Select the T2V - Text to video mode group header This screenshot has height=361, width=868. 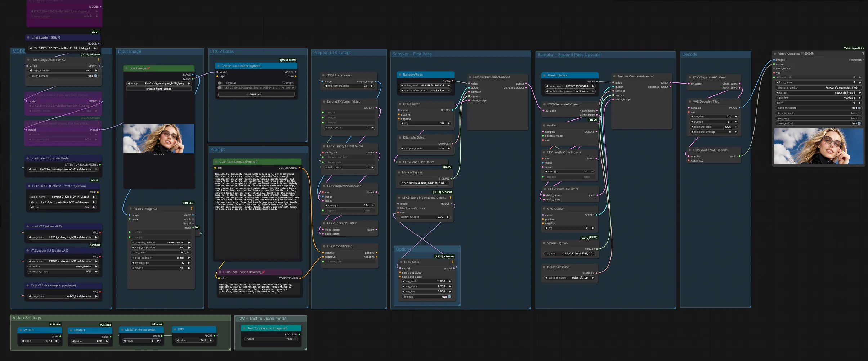261,319
